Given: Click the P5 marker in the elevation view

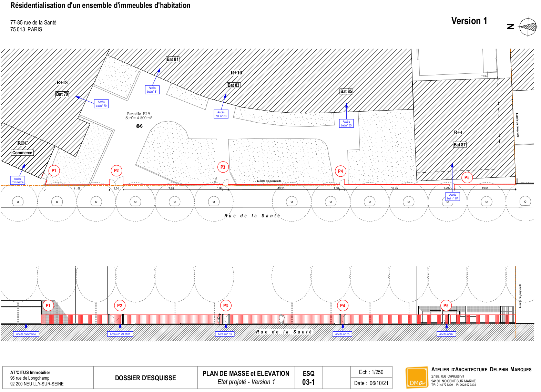Looking at the screenshot, I should tap(446, 306).
